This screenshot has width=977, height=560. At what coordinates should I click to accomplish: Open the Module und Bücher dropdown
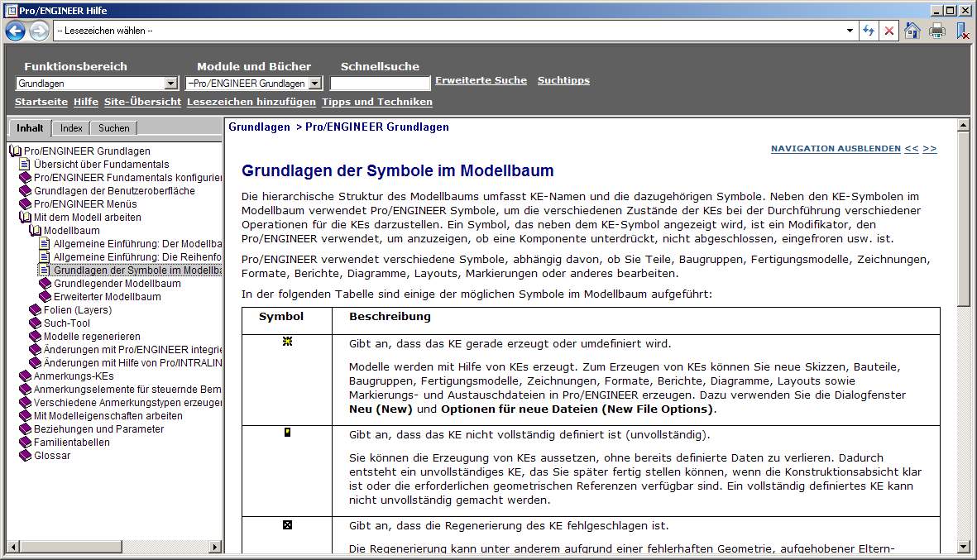[315, 84]
